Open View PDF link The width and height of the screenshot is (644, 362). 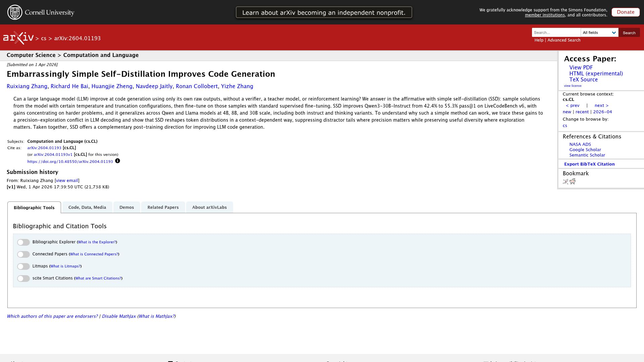(x=581, y=67)
